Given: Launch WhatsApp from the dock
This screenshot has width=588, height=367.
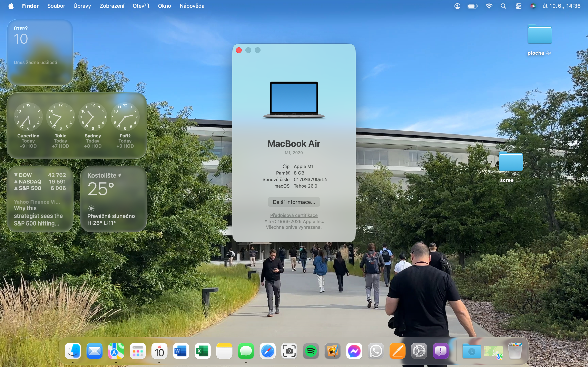Looking at the screenshot, I should tap(376, 351).
